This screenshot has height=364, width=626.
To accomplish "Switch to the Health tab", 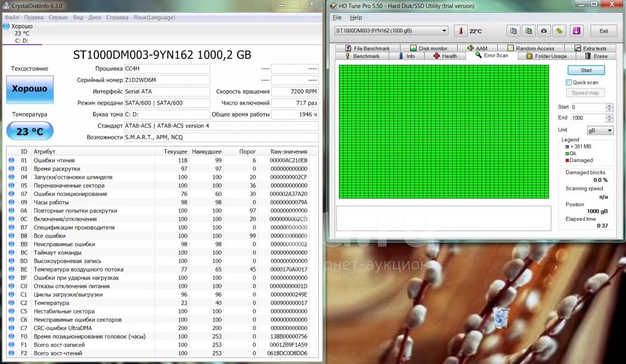I will click(445, 56).
